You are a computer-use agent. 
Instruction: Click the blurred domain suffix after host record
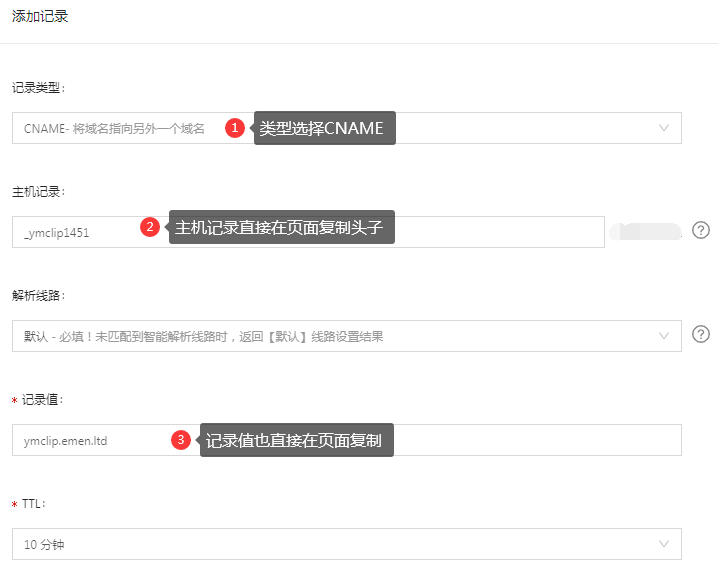[646, 231]
